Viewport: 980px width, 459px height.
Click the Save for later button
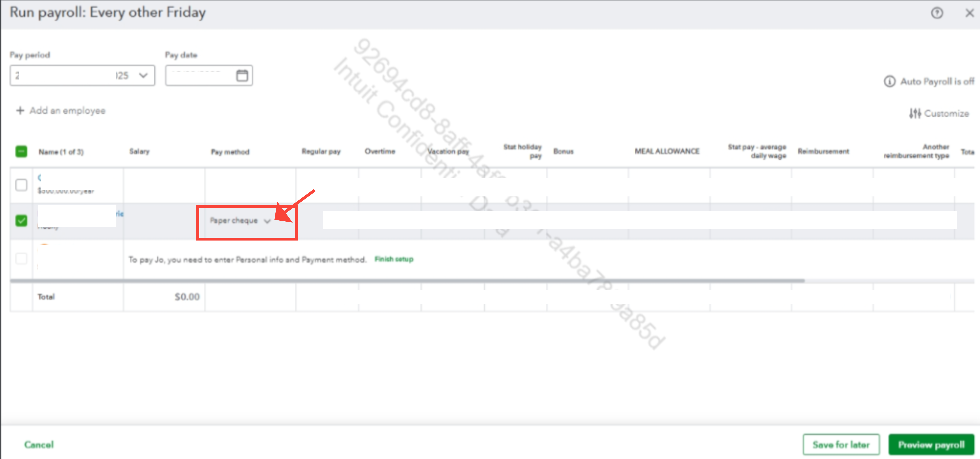click(841, 445)
